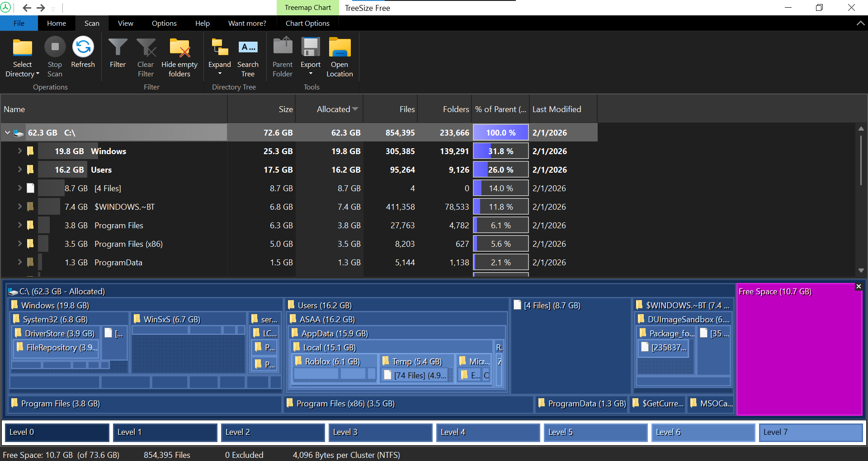Collapse the C:\ root node
This screenshot has width=868, height=461.
coord(7,132)
